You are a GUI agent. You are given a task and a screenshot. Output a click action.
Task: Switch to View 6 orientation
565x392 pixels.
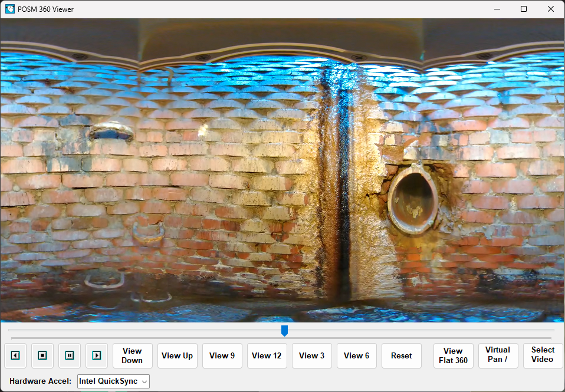(356, 355)
